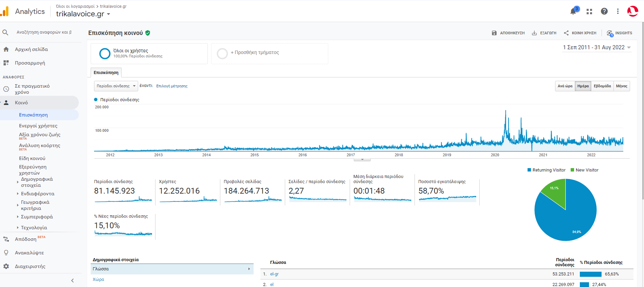Click the help question mark icon
This screenshot has width=644, height=287.
point(604,12)
